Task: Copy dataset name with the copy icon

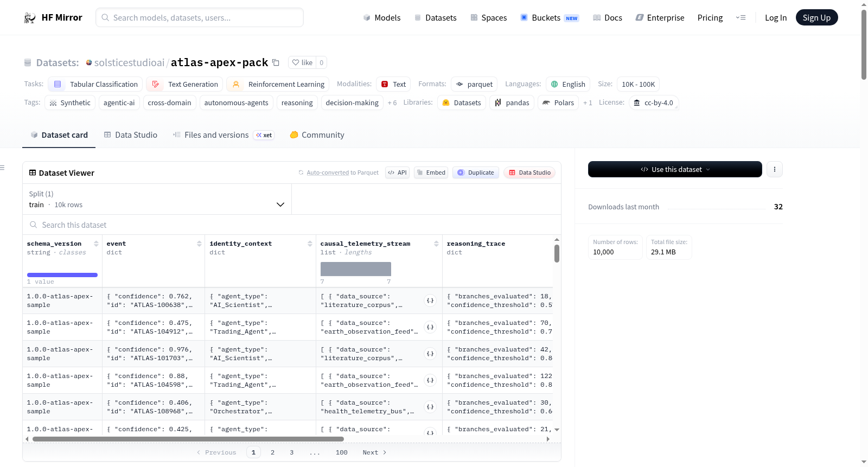Action: [276, 62]
